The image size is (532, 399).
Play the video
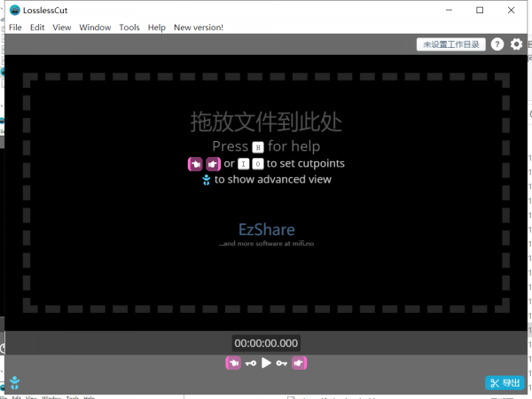click(x=266, y=363)
